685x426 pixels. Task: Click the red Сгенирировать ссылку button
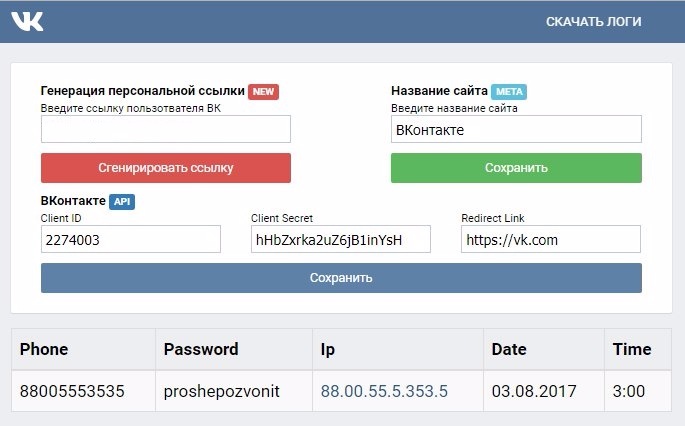pyautogui.click(x=166, y=168)
